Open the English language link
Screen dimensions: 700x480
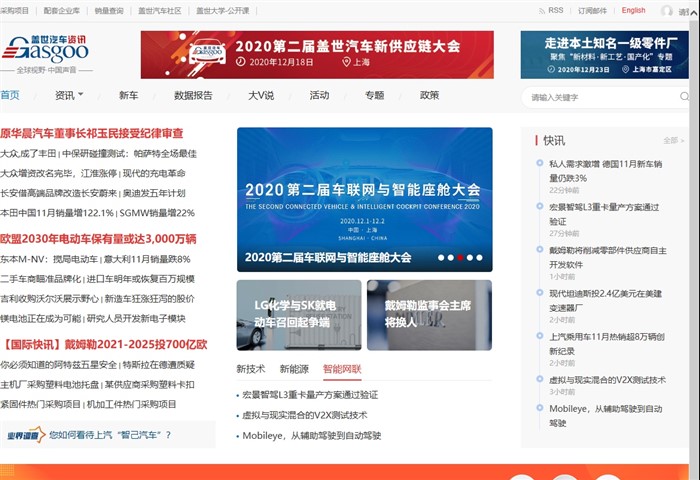(633, 10)
